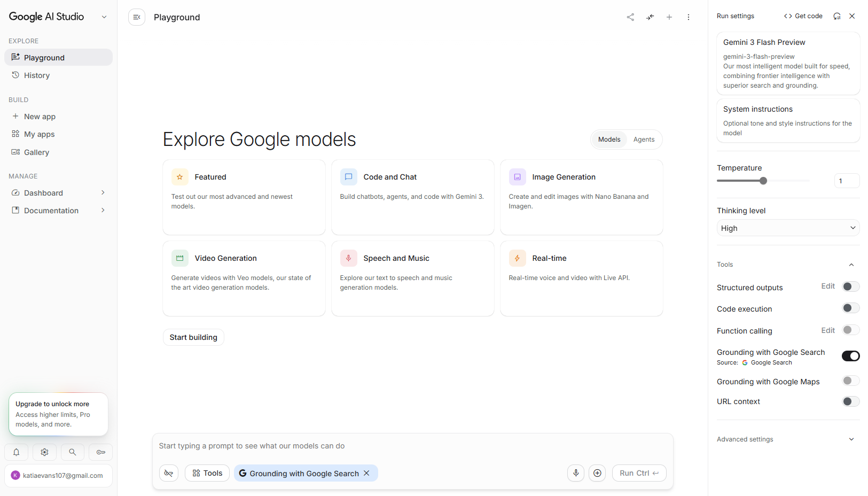Expand the Documentation submenu chevron
The width and height of the screenshot is (868, 496).
pyautogui.click(x=103, y=210)
